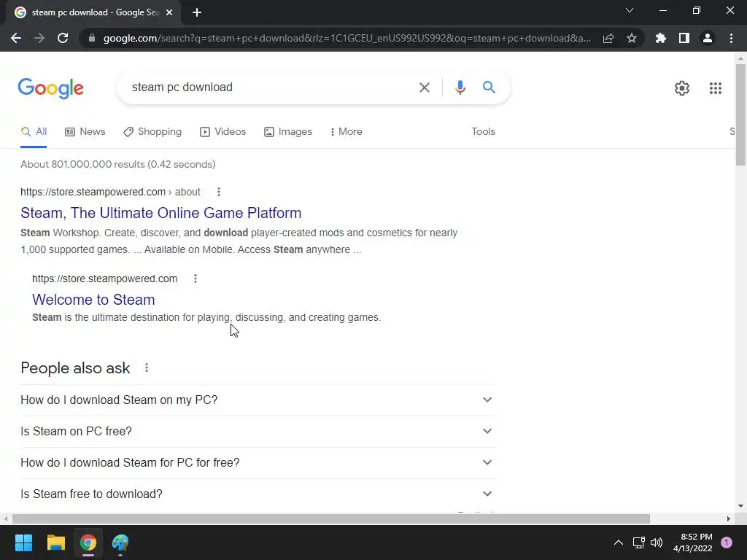
Task: Click in the 'steam pc download' search field
Action: 267,87
